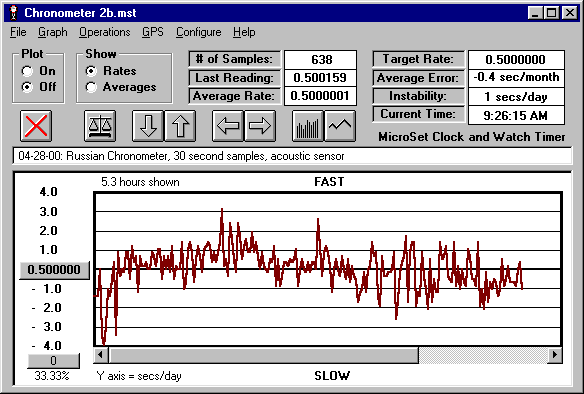Click the right arrow toolbar button
Viewport: 584px width, 394px height.
pos(260,126)
